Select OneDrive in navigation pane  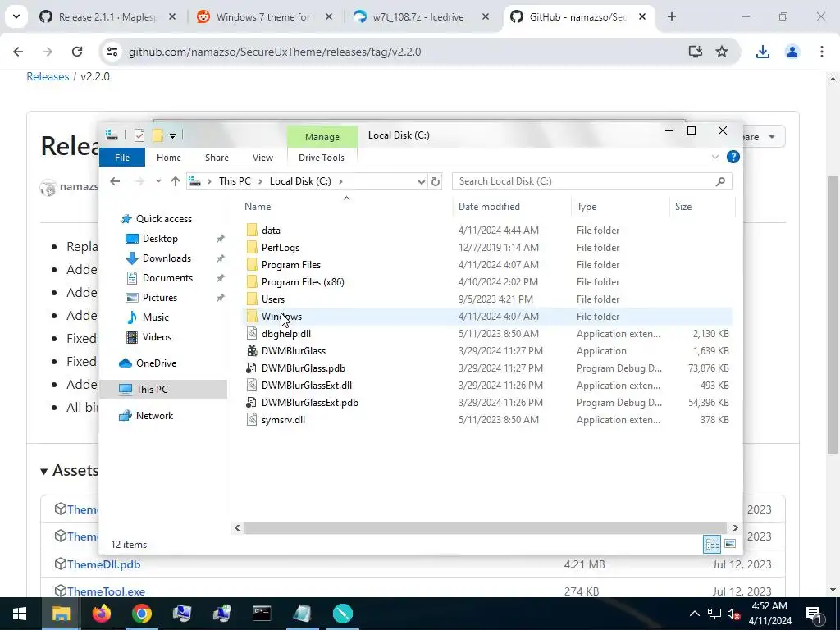[156, 363]
